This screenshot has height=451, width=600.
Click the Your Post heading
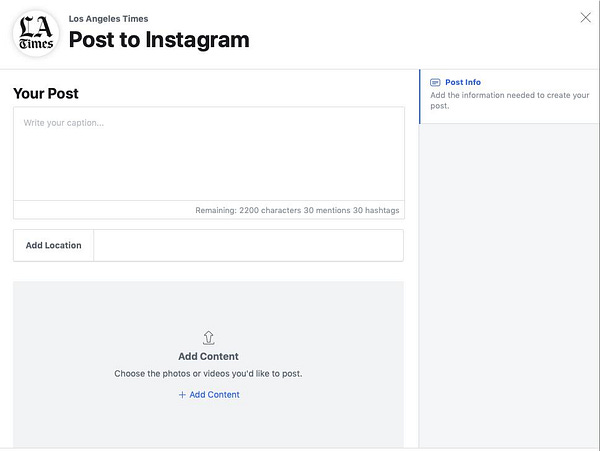pyautogui.click(x=46, y=94)
